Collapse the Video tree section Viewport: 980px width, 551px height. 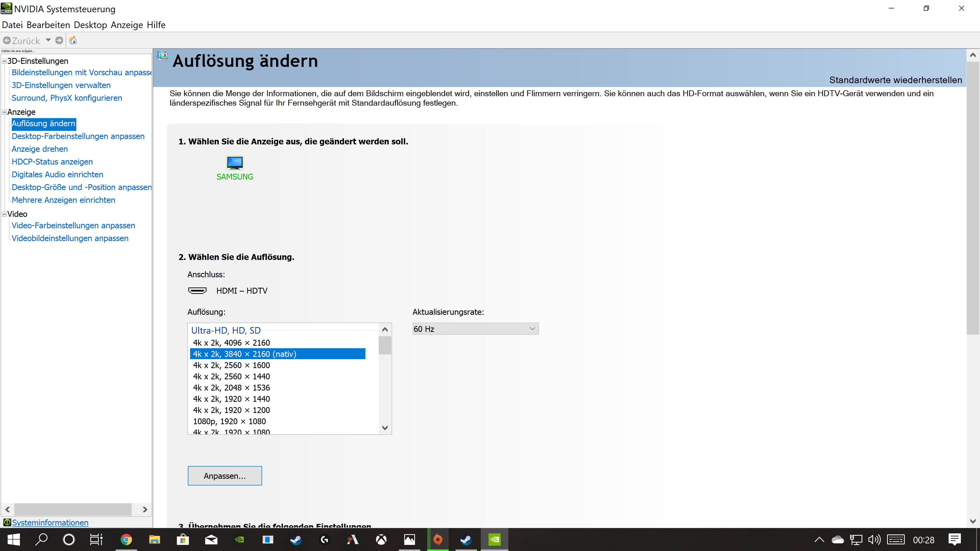(5, 214)
